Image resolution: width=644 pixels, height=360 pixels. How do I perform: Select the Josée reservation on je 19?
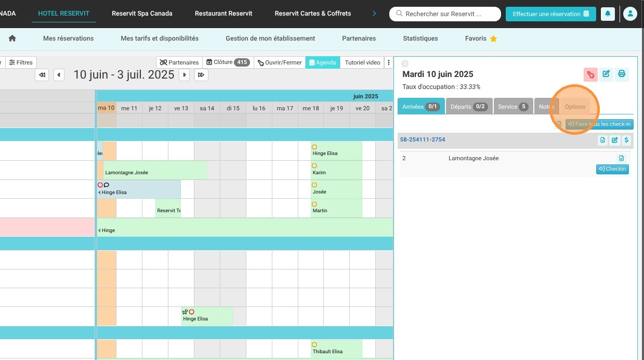point(336,189)
